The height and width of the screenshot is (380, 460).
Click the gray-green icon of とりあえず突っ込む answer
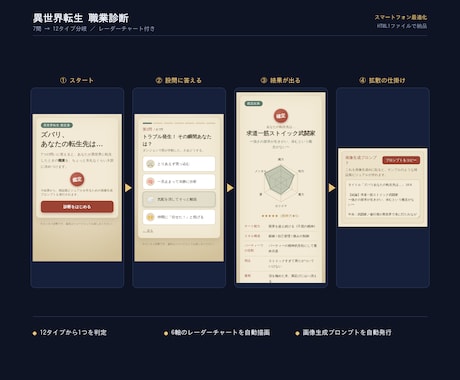[x=150, y=164]
